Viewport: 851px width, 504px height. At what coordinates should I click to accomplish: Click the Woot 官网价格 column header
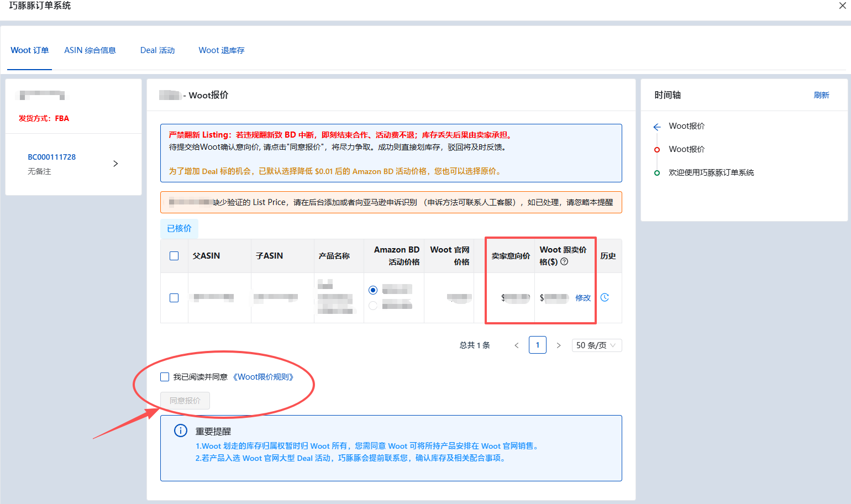tap(450, 256)
